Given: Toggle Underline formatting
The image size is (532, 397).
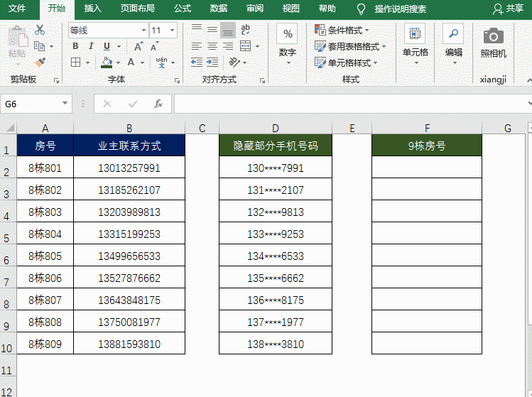Looking at the screenshot, I should click(107, 46).
